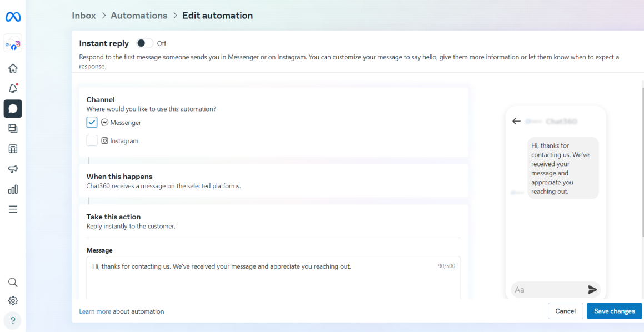
Task: Open the Home icon in sidebar
Action: (x=13, y=68)
